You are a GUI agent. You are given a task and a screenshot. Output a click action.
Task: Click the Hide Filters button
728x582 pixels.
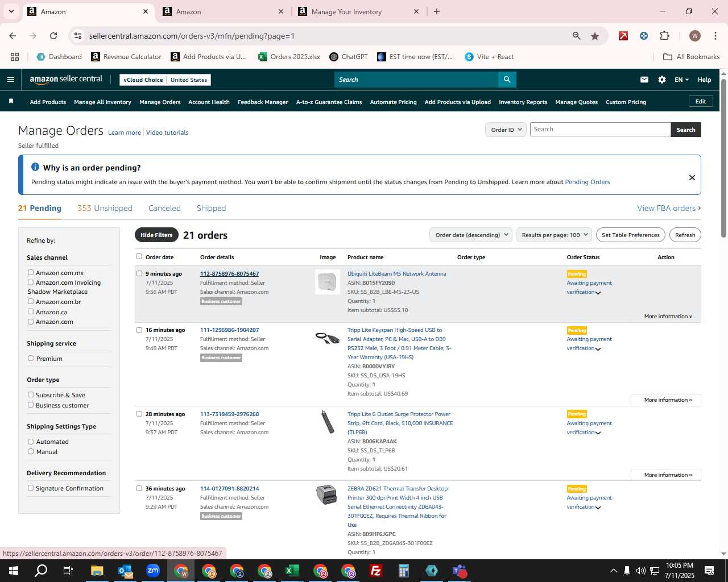click(x=156, y=235)
